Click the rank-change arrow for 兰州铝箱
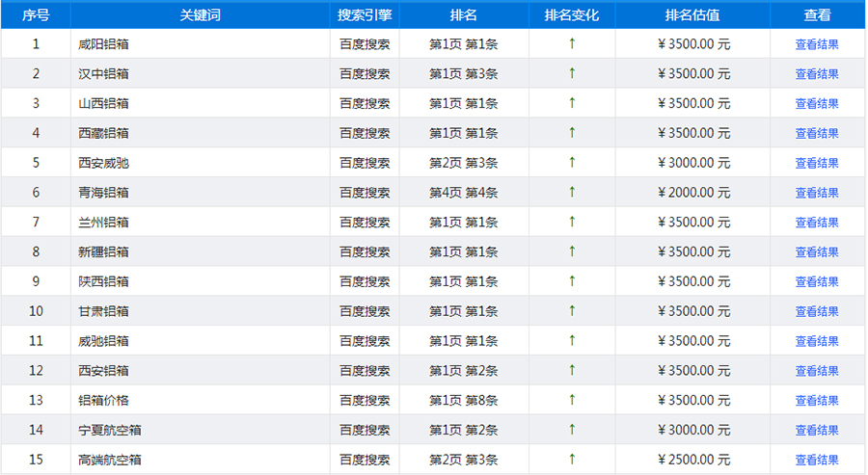Image resolution: width=868 pixels, height=475 pixels. (572, 222)
